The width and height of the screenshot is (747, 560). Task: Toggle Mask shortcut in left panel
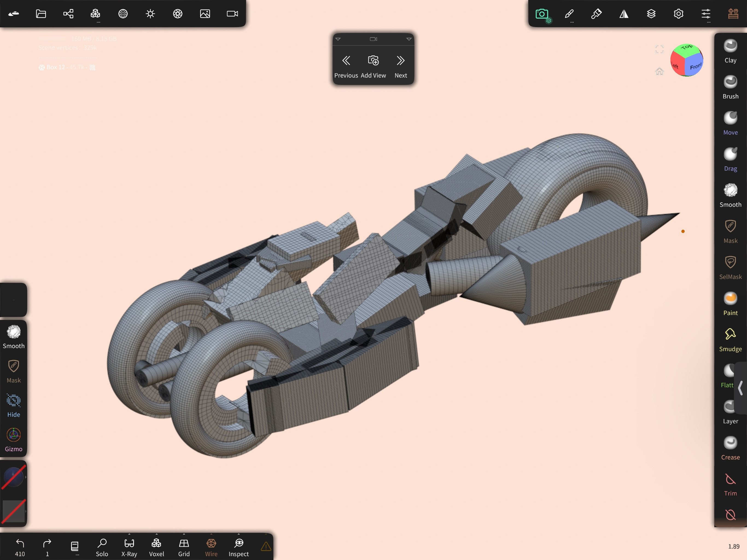tap(13, 372)
